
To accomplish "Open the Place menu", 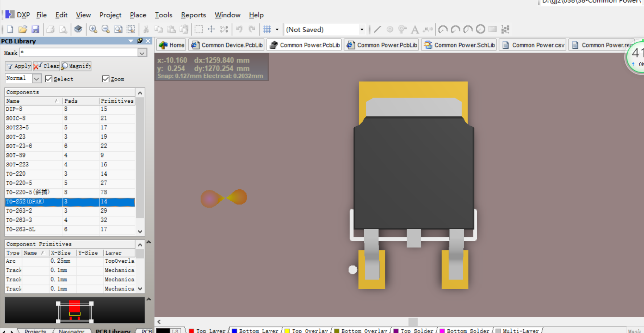I will [138, 15].
